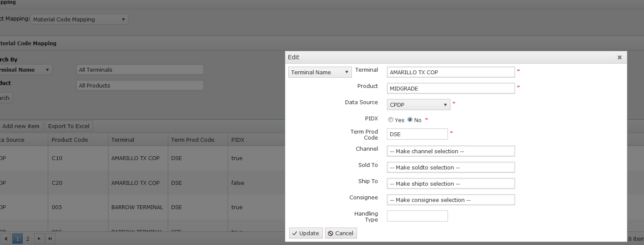Viewport: 644px width, 245px height.
Task: Click the Term Prod Code input
Action: pos(417,134)
